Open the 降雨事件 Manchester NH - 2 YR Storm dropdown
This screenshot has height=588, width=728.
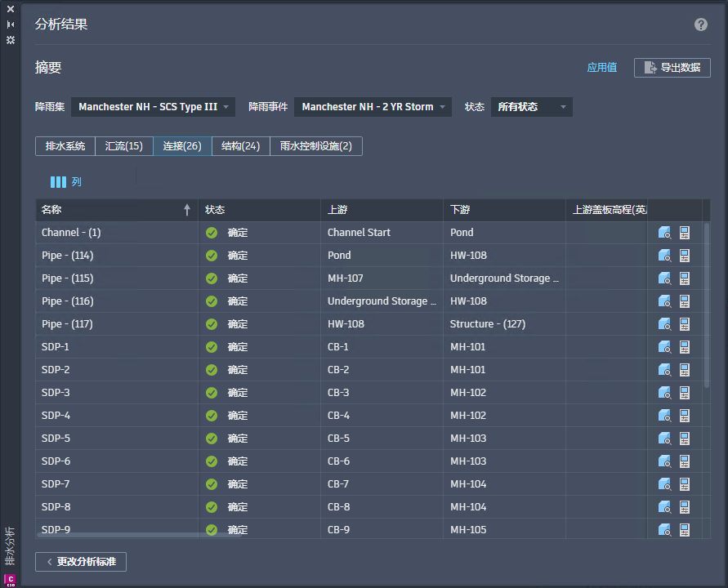(x=373, y=107)
